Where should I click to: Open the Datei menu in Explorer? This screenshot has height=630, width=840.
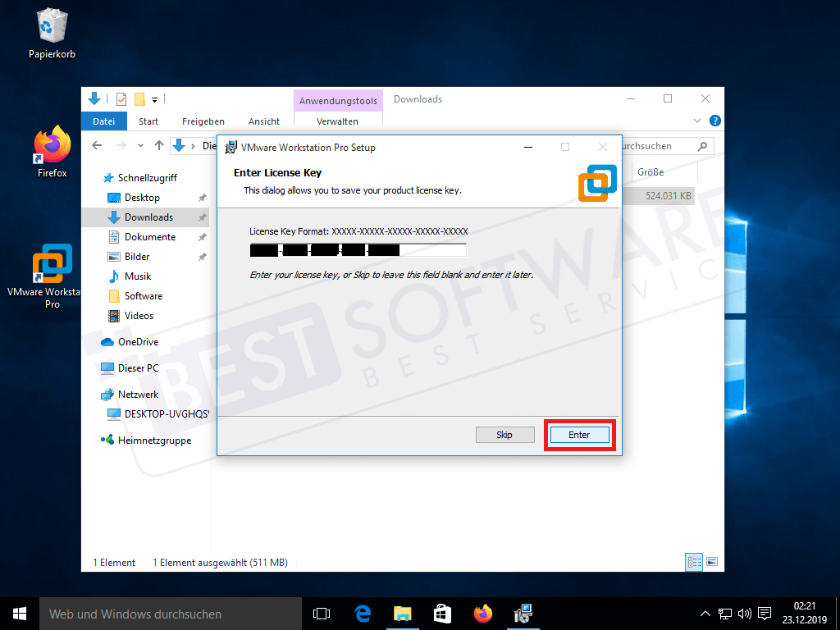[x=103, y=121]
